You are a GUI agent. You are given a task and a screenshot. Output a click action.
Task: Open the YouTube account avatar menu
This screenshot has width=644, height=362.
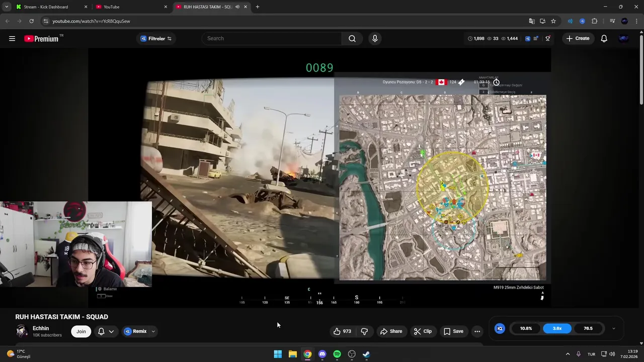click(624, 39)
